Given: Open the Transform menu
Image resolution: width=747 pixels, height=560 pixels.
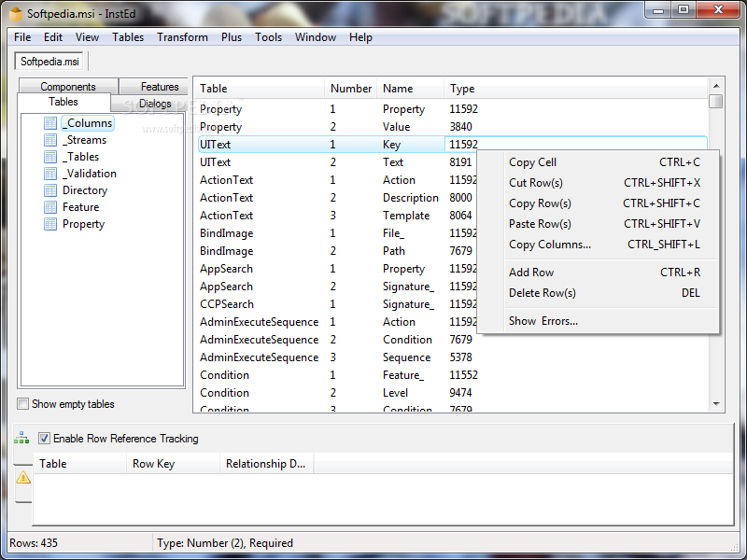Looking at the screenshot, I should [182, 37].
